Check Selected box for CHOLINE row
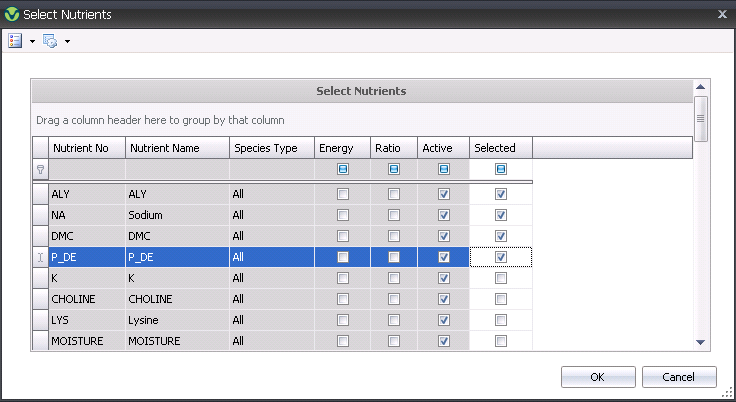This screenshot has height=402, width=736. 501,299
